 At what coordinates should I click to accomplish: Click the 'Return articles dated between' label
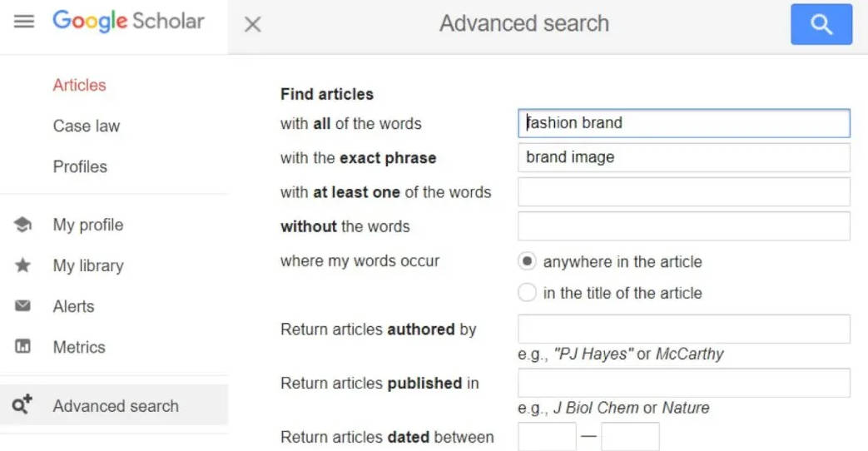coord(387,437)
